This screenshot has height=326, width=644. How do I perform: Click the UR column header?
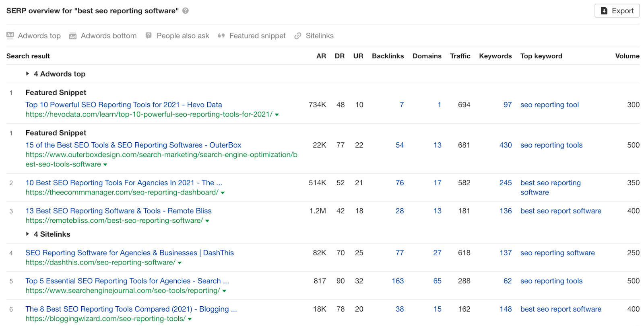coord(358,56)
